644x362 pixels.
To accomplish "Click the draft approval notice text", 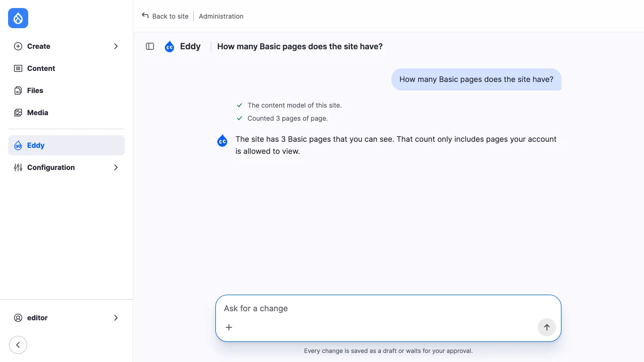I will click(388, 351).
